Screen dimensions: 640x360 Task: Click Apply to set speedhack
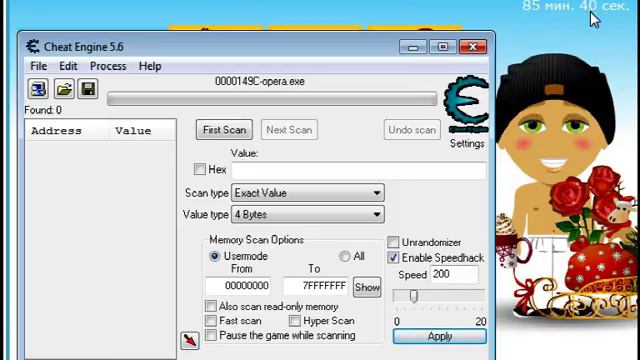pyautogui.click(x=440, y=336)
